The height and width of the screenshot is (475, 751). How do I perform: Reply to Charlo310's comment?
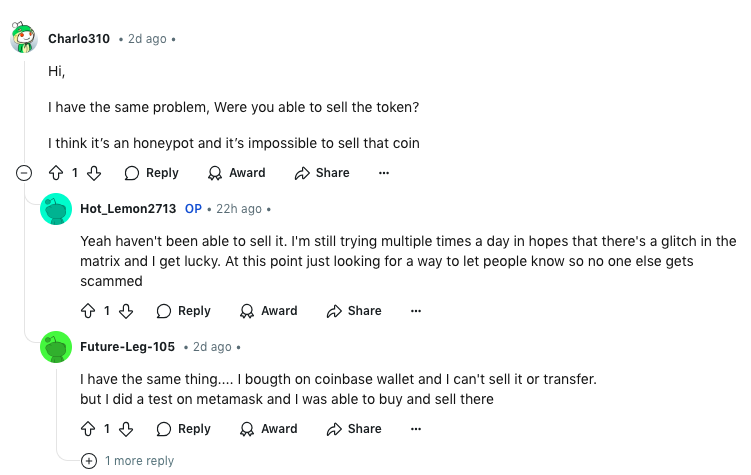coord(151,173)
